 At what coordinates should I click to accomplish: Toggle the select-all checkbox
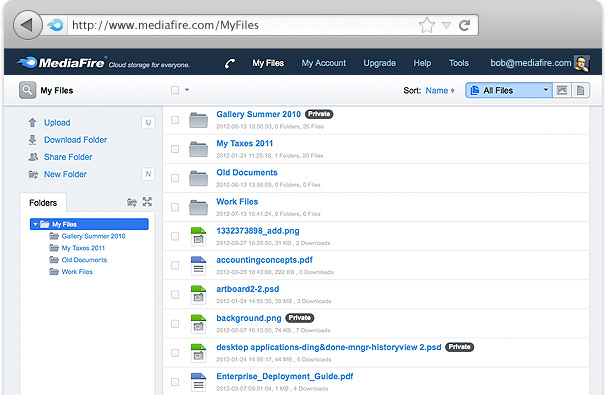tap(175, 90)
